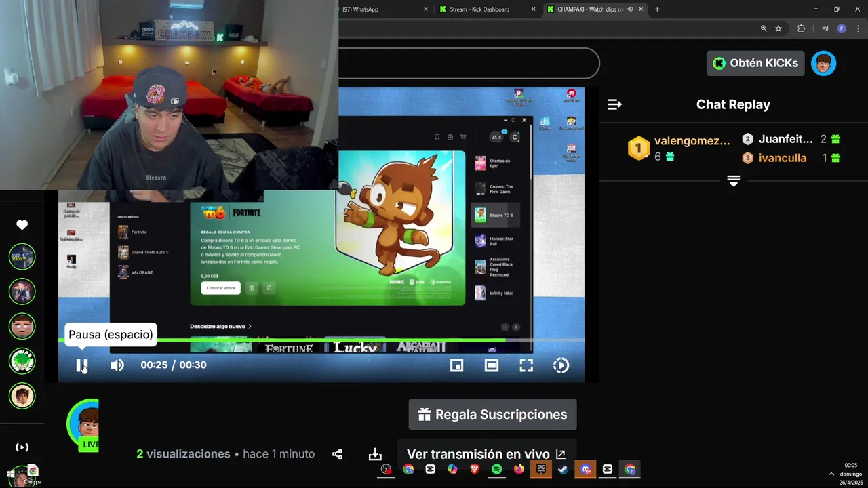The image size is (868, 488).
Task: Open the fifth followed channel avatar in sidebar
Action: (22, 396)
